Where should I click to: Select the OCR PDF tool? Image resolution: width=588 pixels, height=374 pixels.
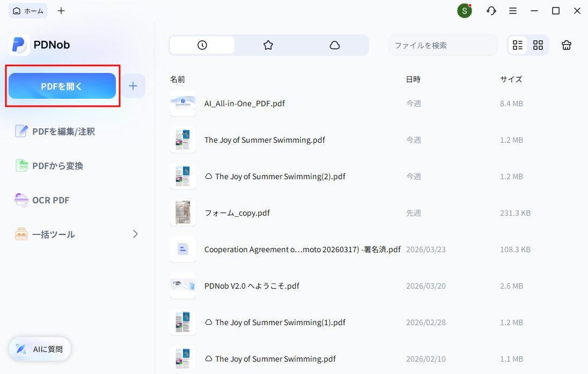pos(49,200)
